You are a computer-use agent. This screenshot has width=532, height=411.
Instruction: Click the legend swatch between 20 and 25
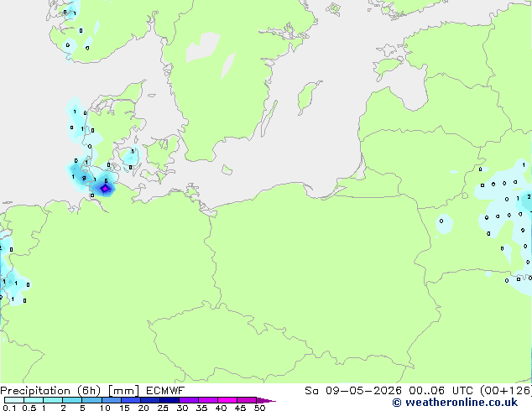click(x=150, y=400)
